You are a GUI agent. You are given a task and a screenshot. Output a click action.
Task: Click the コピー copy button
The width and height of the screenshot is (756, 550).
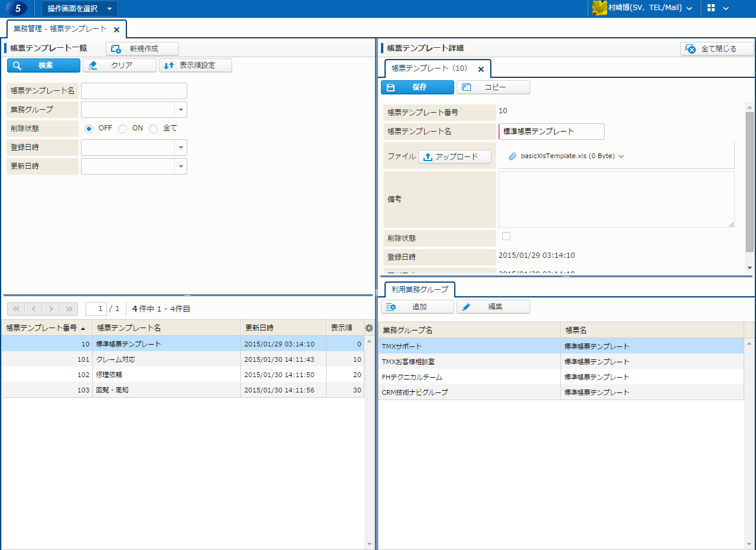coord(493,87)
